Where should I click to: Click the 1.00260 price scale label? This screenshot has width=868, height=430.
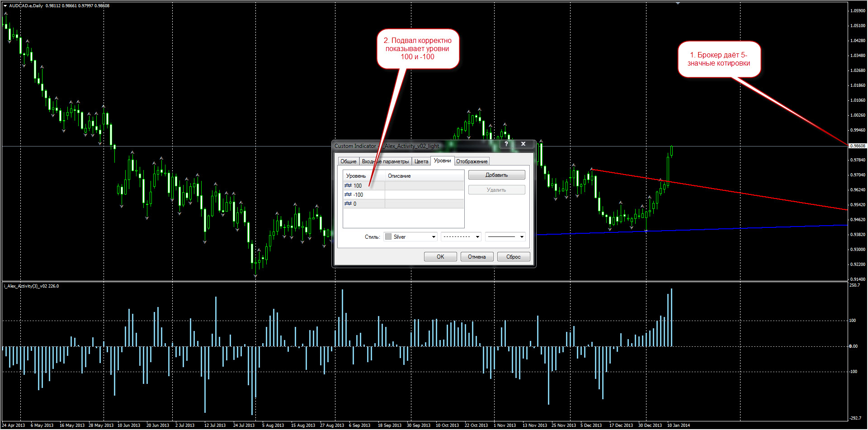pos(858,115)
